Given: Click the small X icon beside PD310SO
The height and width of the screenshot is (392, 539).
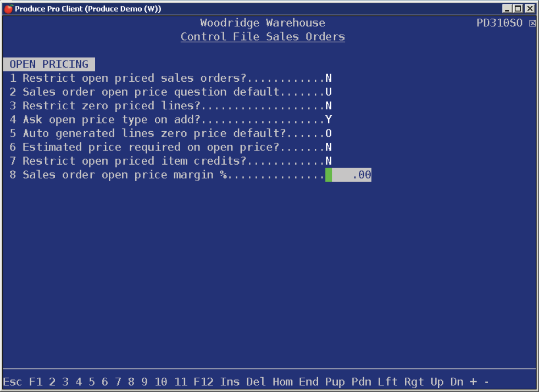Looking at the screenshot, I should [532, 24].
